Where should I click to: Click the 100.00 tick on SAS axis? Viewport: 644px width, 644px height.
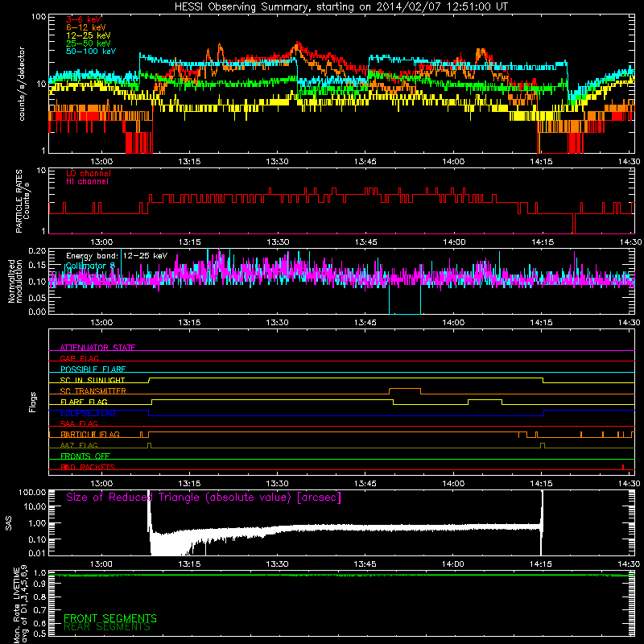click(x=32, y=492)
